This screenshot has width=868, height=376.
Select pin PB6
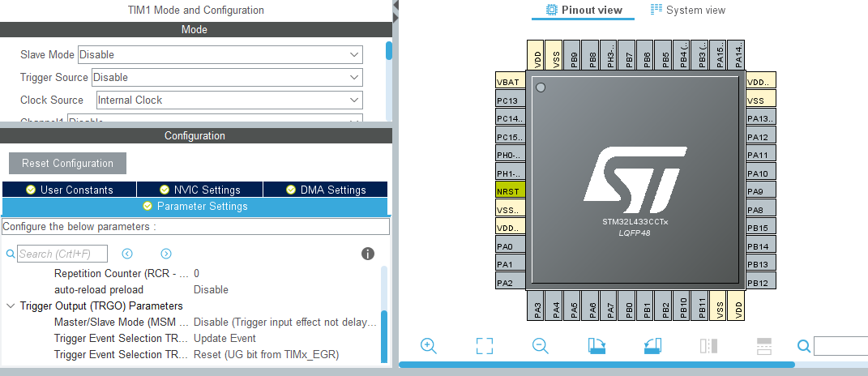647,55
